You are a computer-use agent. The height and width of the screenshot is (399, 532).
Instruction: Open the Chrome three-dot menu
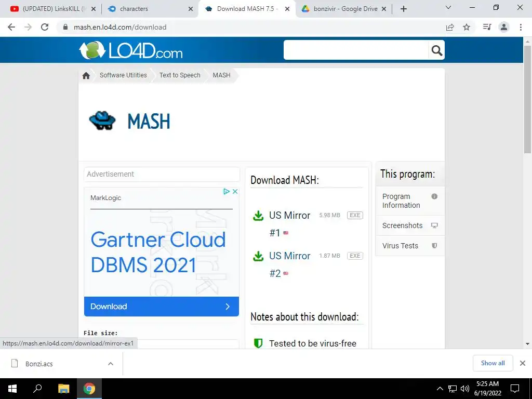521,27
